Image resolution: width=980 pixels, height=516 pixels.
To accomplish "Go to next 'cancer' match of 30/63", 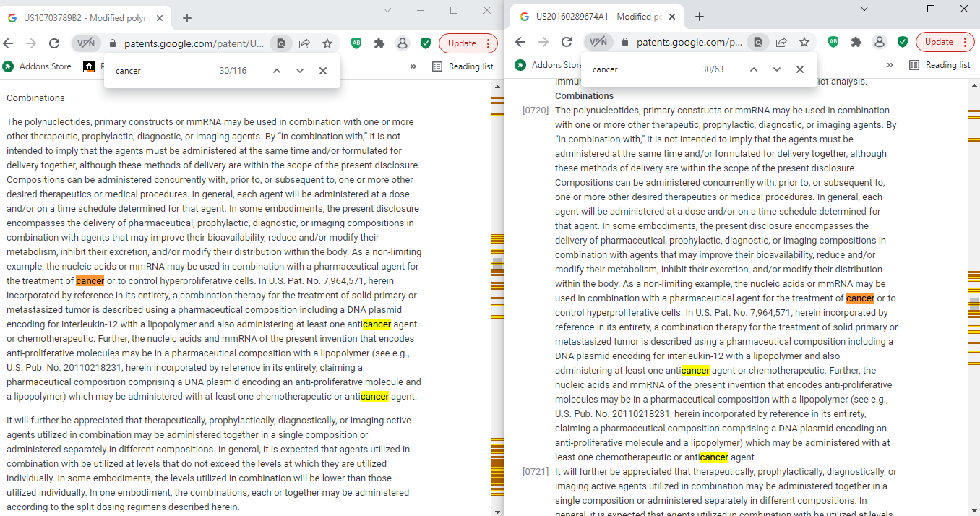I will coord(777,69).
